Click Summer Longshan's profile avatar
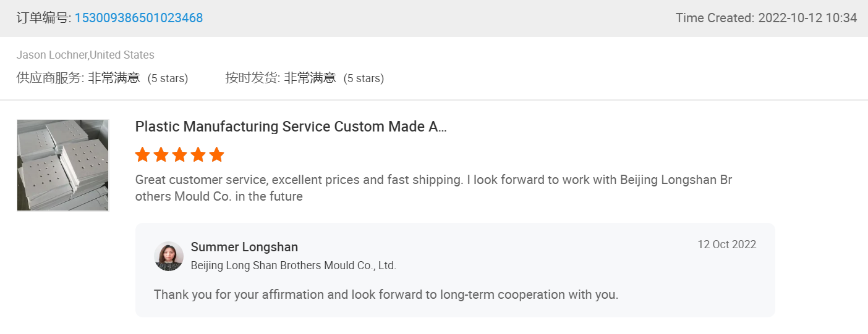868x334 pixels. (169, 256)
